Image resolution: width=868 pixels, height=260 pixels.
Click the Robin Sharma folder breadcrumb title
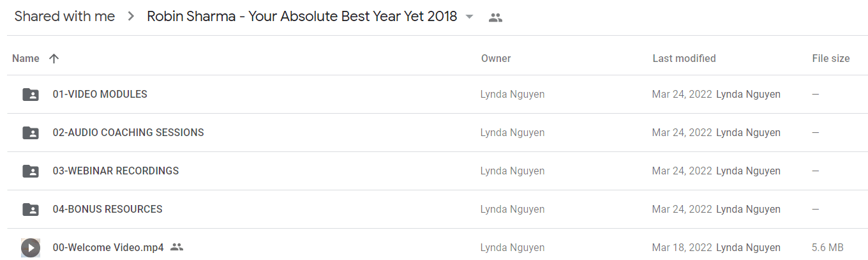(302, 17)
